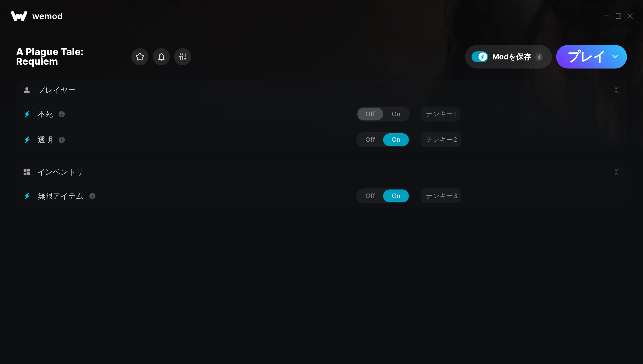Screen dimensions: 643x364
Task: Switch 無限アイテム cheat to Off
Action: [x=370, y=196]
